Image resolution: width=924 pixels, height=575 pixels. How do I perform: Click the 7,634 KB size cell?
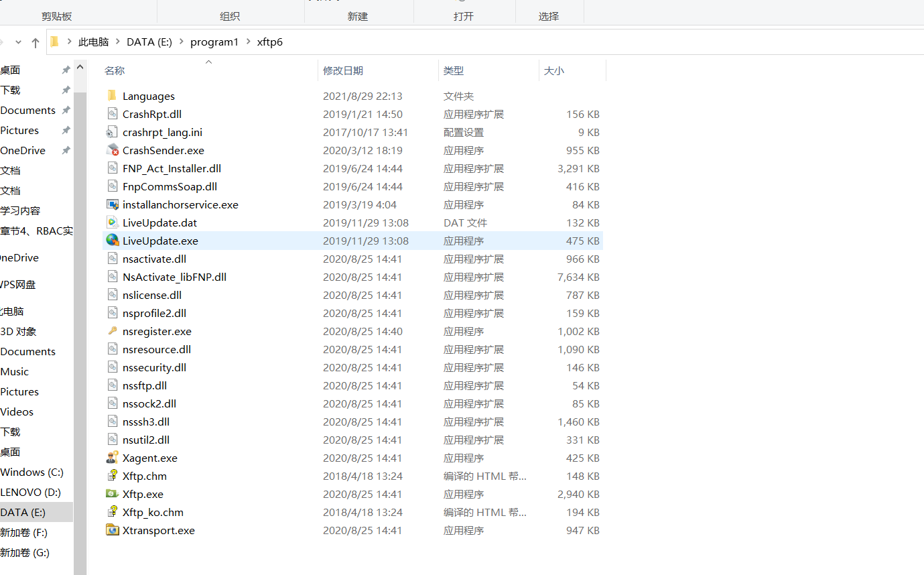coord(578,277)
